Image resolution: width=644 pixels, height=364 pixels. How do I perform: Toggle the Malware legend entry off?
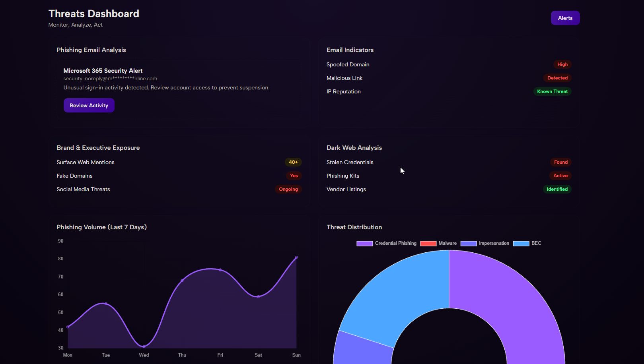pyautogui.click(x=438, y=243)
